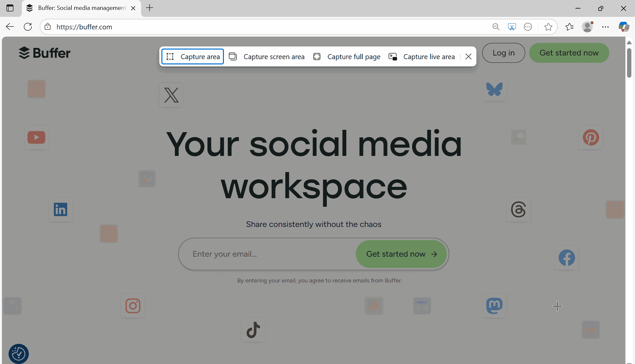
Task: Open Copilot from the browser toolbar
Action: point(624,27)
